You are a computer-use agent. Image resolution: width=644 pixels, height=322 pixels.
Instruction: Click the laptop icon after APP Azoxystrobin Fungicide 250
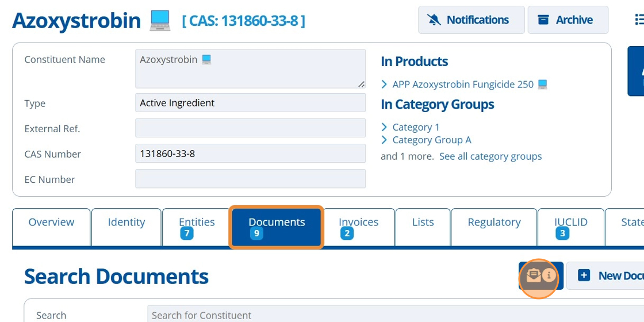click(x=542, y=85)
